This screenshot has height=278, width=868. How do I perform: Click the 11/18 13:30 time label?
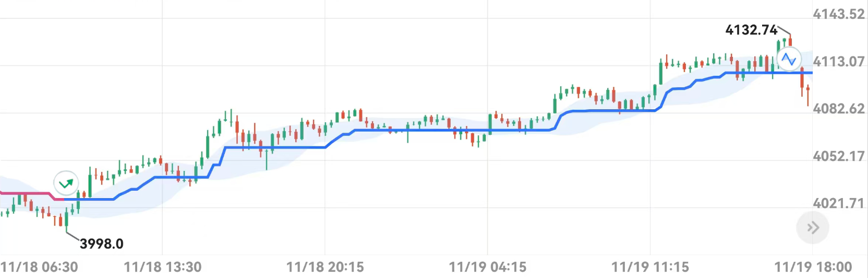(x=163, y=268)
